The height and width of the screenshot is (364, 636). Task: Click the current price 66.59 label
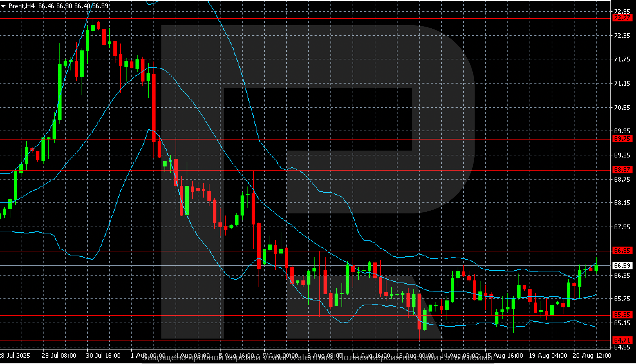pyautogui.click(x=622, y=266)
